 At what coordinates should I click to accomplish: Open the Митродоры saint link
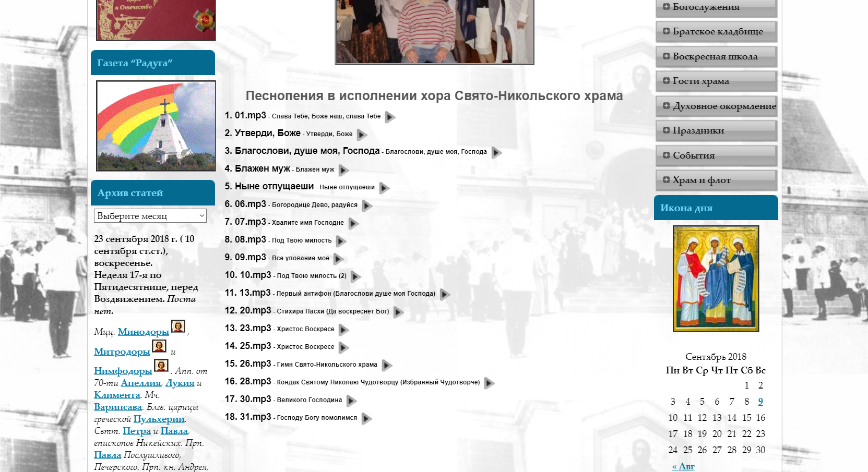[x=122, y=352]
